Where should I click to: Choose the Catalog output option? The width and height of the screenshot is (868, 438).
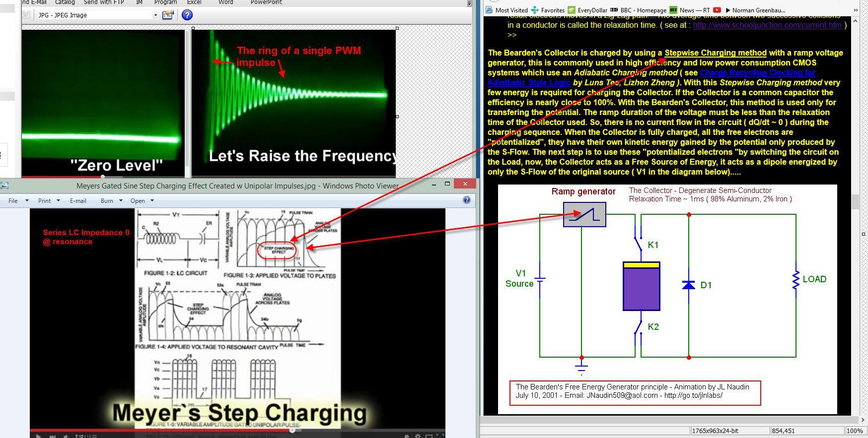click(x=65, y=2)
